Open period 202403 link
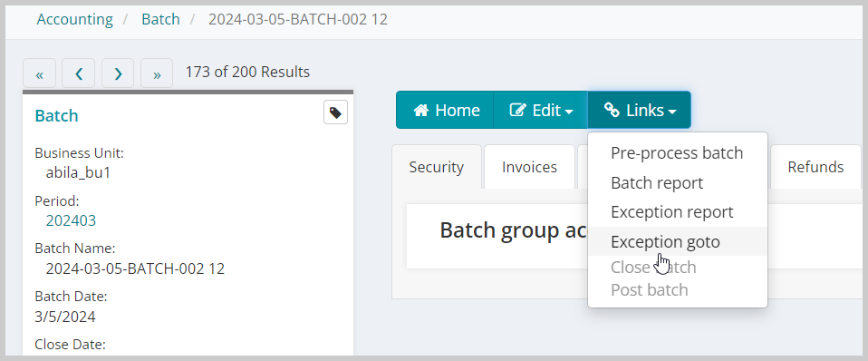The width and height of the screenshot is (868, 361). pos(71,220)
